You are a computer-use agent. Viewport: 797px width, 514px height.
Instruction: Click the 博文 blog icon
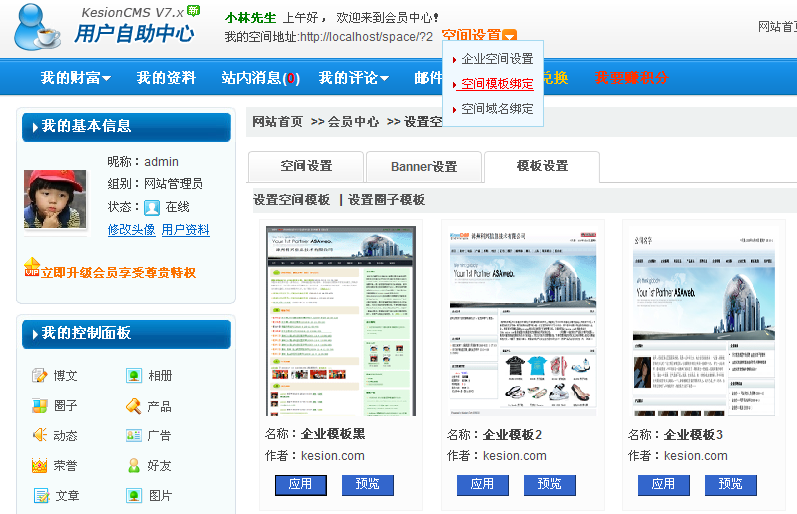coord(40,376)
